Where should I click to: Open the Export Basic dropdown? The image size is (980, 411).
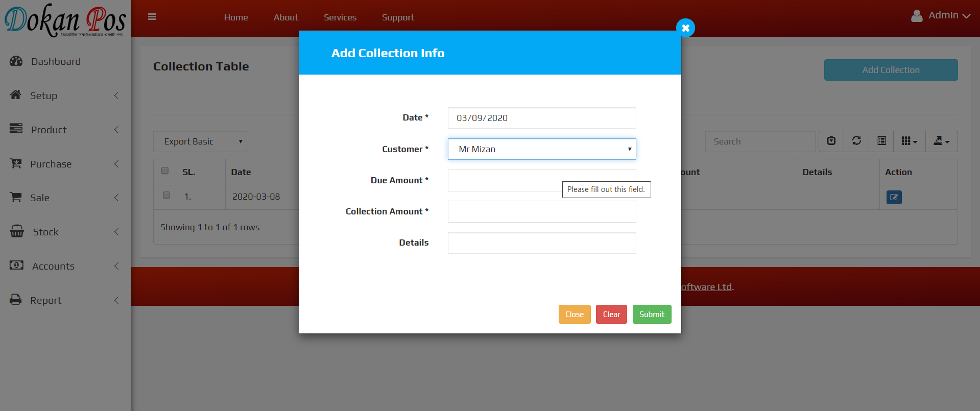click(x=200, y=141)
